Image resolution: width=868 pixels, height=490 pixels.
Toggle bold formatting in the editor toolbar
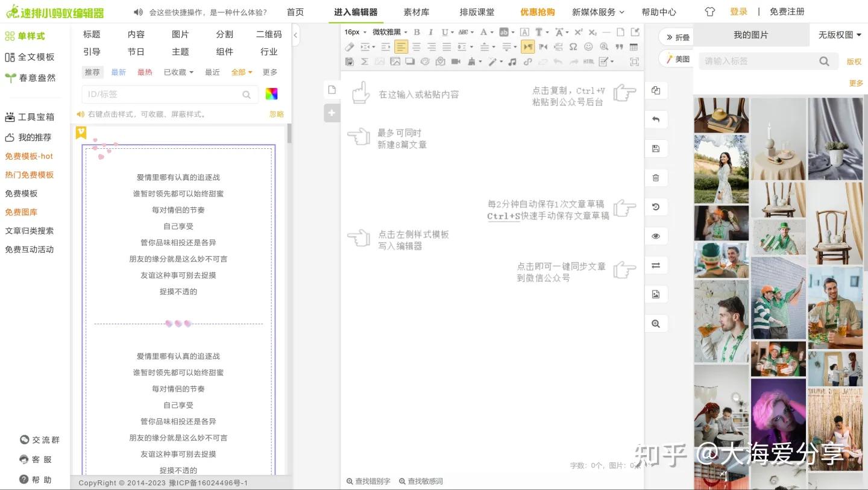pos(417,32)
